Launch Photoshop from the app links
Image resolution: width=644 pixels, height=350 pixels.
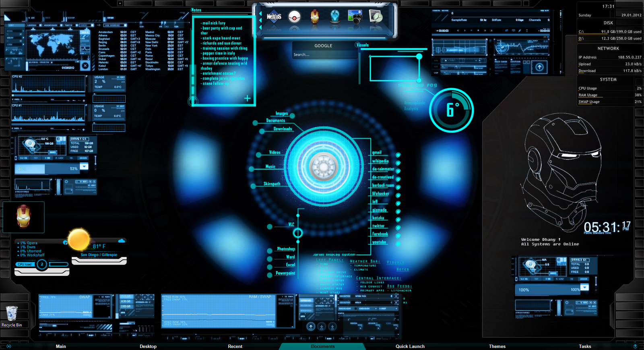pos(286,249)
